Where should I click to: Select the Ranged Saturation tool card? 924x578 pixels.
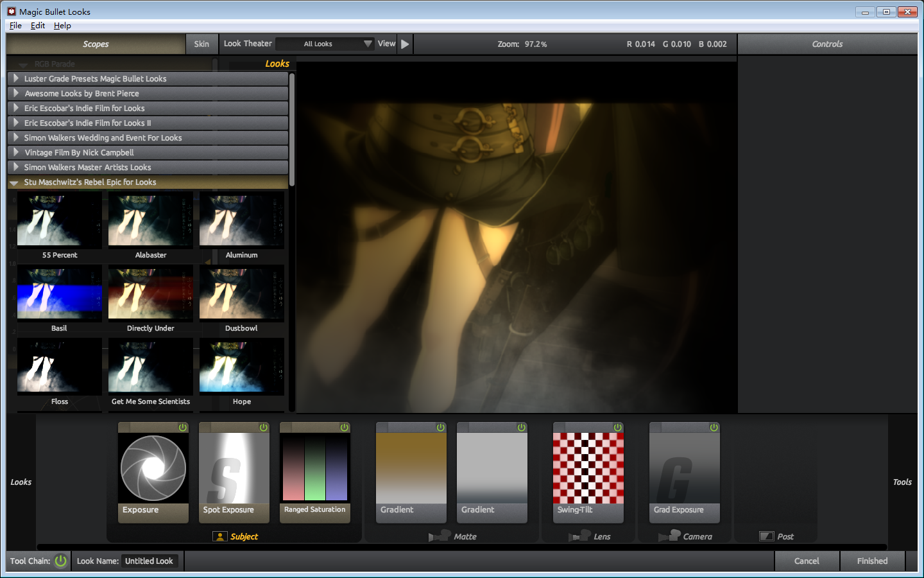click(x=315, y=473)
